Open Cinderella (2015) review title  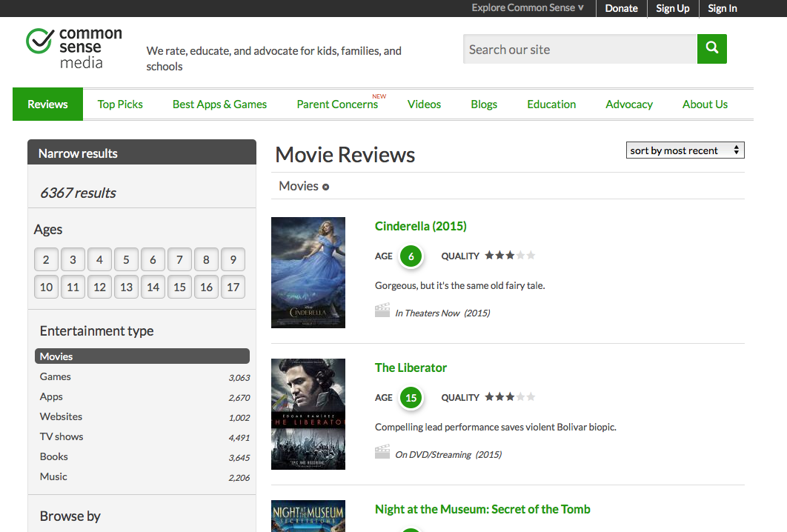coord(421,226)
